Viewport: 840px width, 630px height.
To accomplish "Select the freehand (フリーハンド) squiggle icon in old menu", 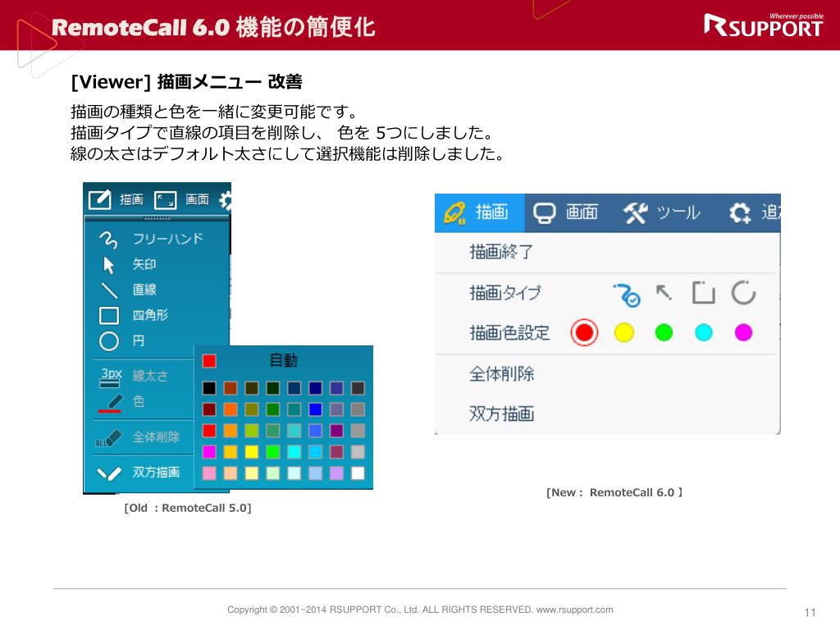I will [108, 240].
